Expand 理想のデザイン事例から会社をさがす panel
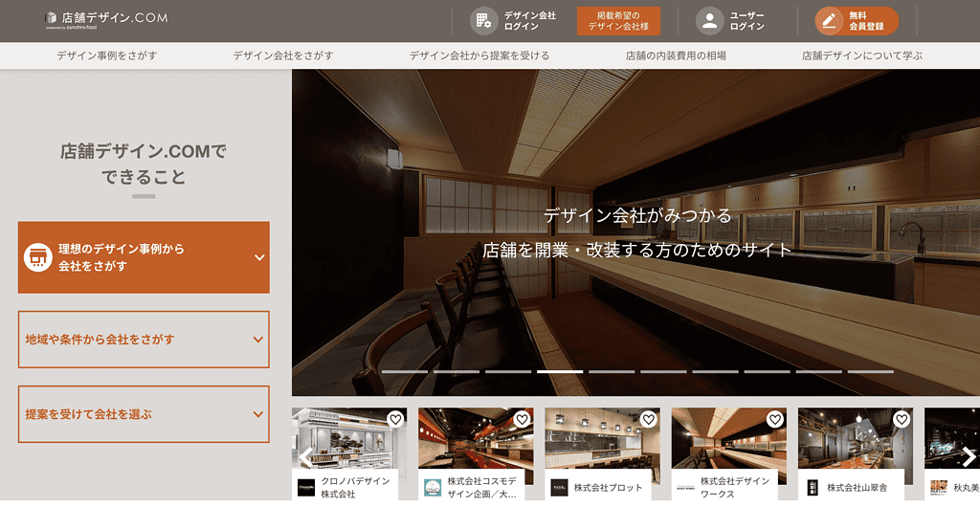Image resolution: width=980 pixels, height=507 pixels. (258, 257)
